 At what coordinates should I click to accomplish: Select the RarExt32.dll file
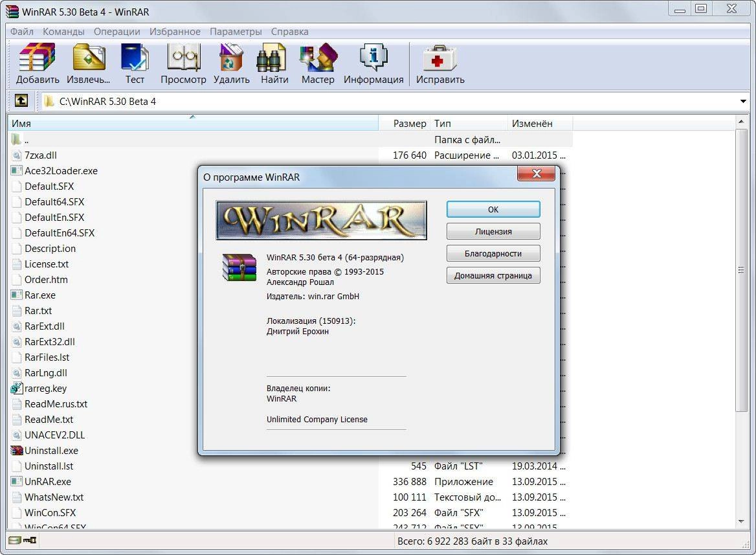pos(50,342)
